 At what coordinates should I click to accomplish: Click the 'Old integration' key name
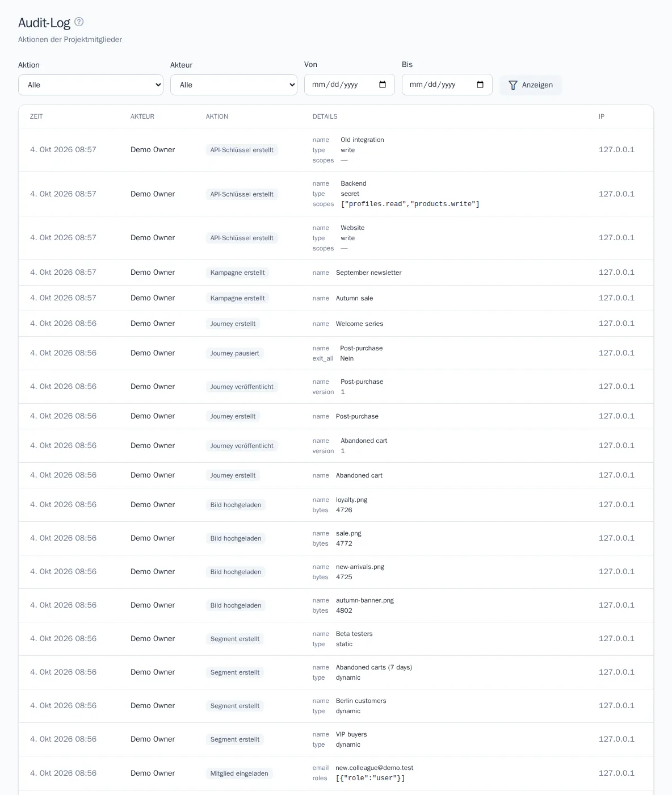pos(362,140)
